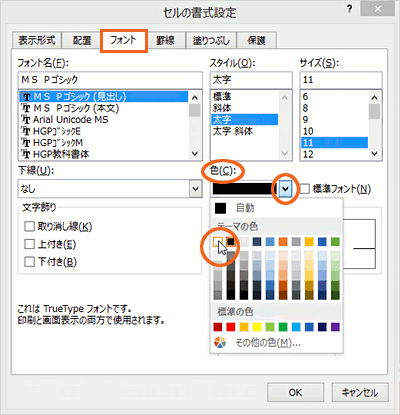Select font ＭＳ Ｐゴシック (見出し)

pyautogui.click(x=104, y=97)
